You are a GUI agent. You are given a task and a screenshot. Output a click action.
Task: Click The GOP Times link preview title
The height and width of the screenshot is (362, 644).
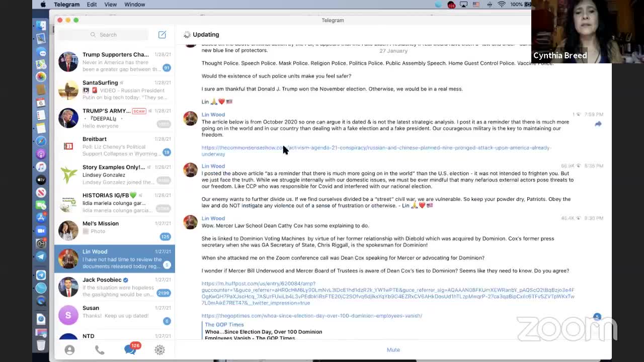point(224,325)
